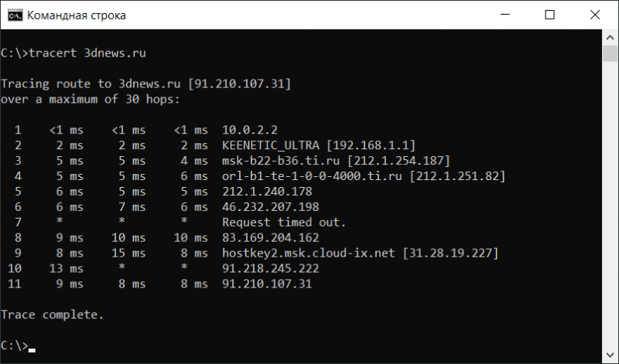
Task: Maximize the command prompt window
Action: tap(549, 15)
